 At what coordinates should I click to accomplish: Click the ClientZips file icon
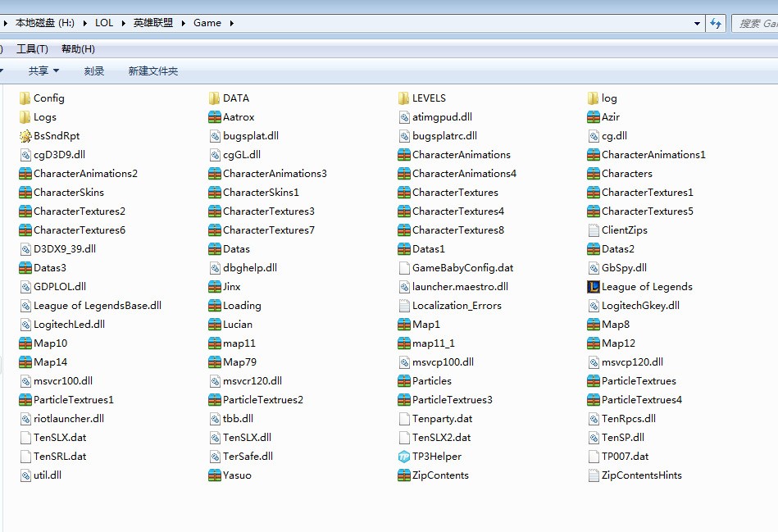pyautogui.click(x=594, y=230)
